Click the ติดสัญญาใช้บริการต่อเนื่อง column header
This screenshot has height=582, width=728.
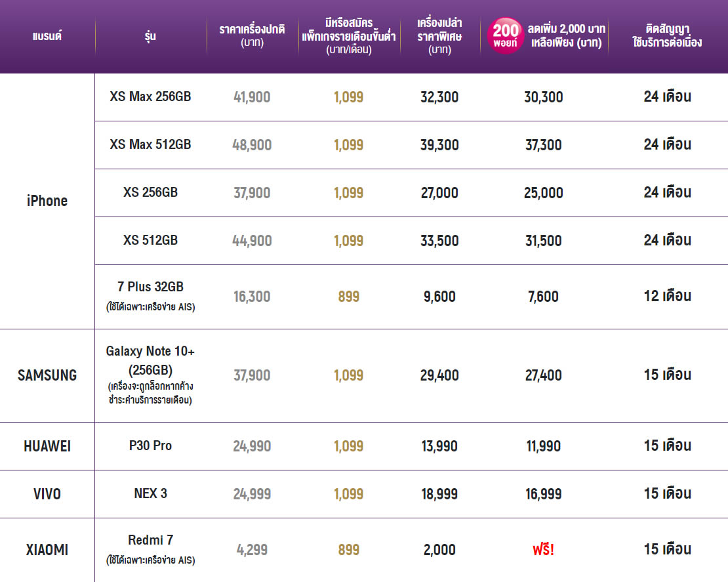pos(667,35)
